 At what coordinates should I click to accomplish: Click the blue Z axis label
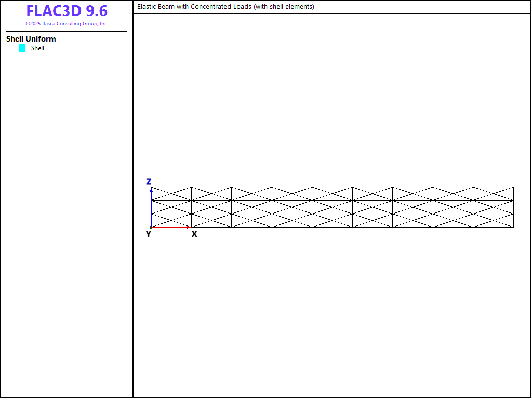[149, 181]
